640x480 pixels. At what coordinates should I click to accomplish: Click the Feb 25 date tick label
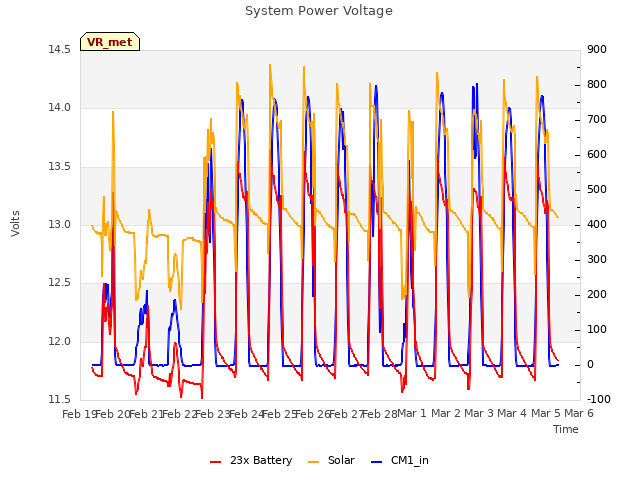pyautogui.click(x=279, y=414)
